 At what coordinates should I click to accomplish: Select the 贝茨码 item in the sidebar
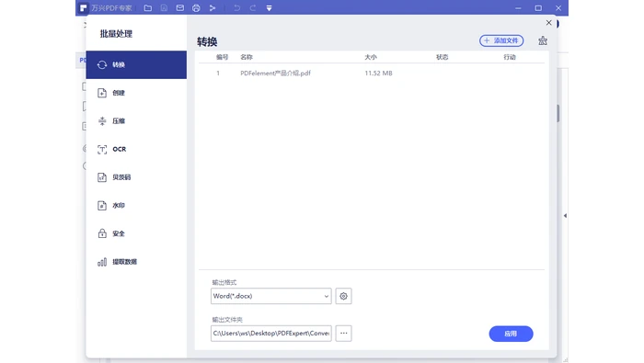[x=136, y=177]
